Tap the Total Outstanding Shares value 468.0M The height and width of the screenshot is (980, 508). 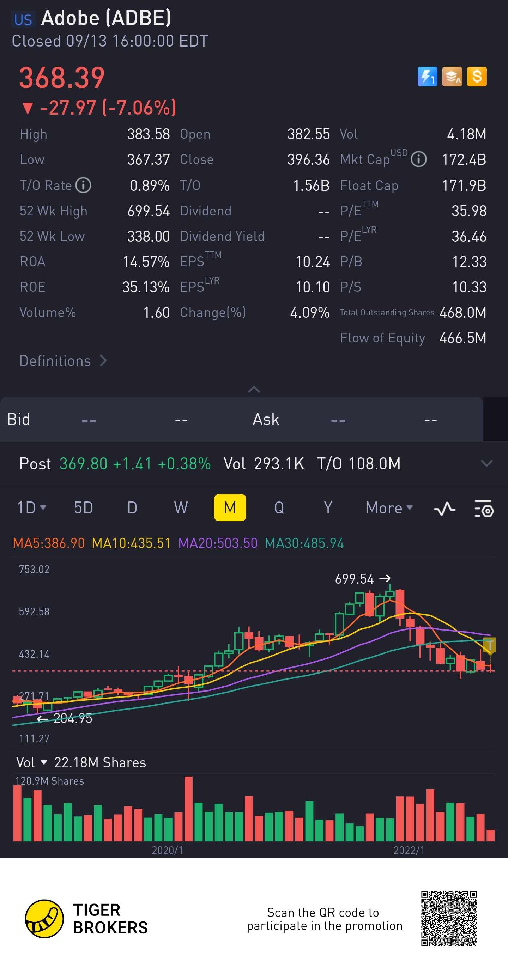[x=463, y=312]
